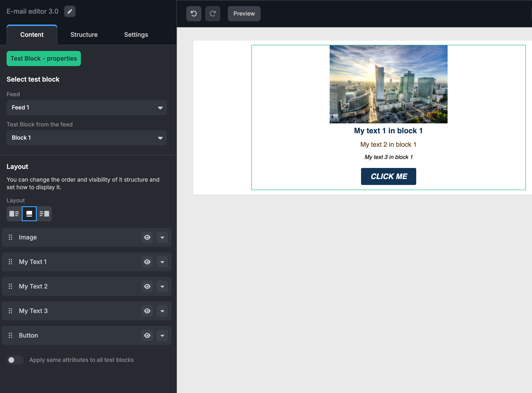The width and height of the screenshot is (532, 393).
Task: Click the drag handle icon for My Text 1
Action: tap(10, 262)
